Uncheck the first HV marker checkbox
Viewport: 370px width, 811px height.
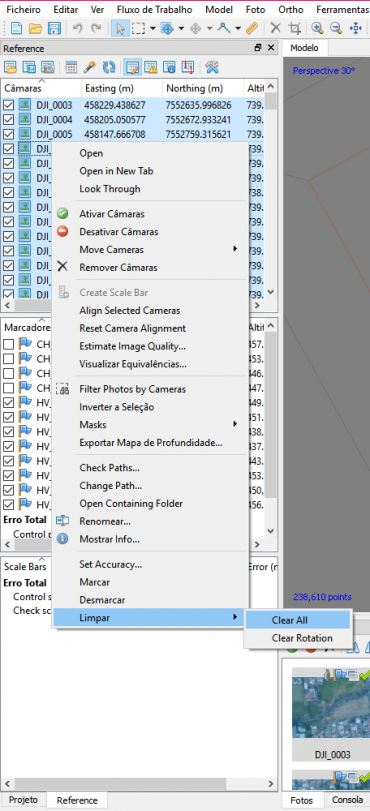[x=8, y=402]
